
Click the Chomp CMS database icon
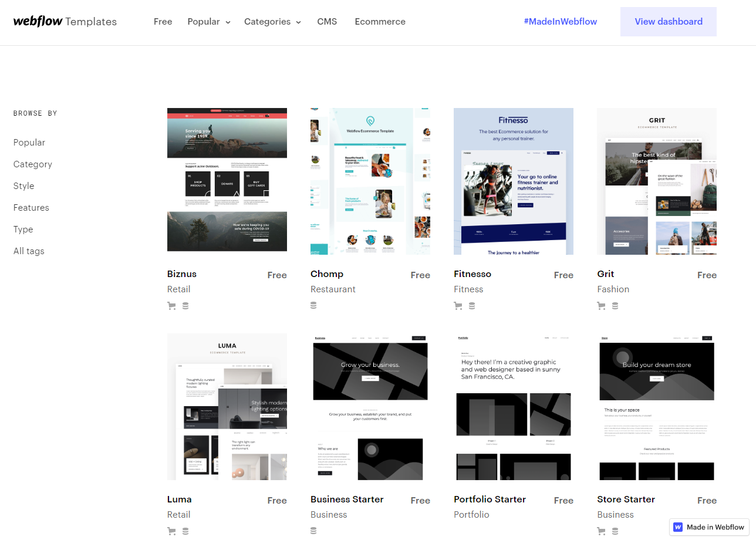pos(313,305)
